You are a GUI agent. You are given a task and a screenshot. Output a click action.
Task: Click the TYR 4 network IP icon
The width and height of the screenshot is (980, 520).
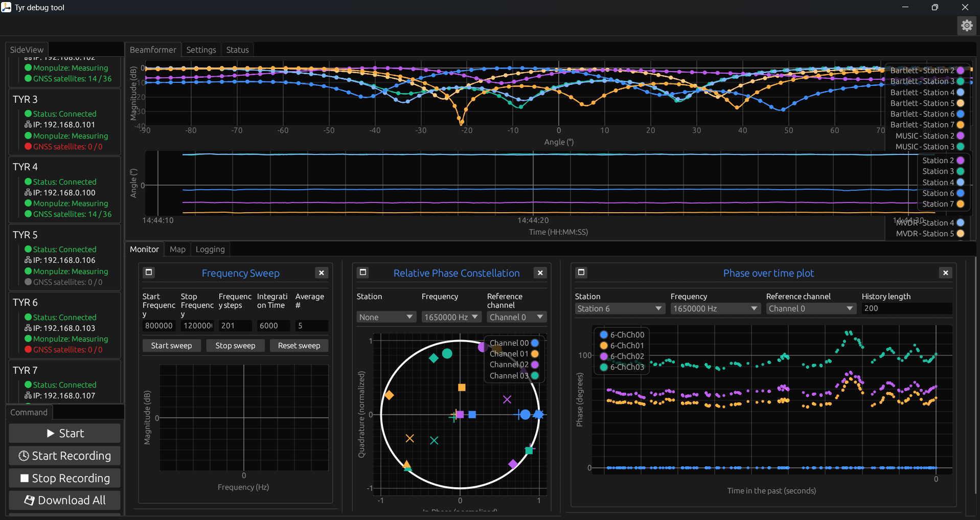click(28, 193)
